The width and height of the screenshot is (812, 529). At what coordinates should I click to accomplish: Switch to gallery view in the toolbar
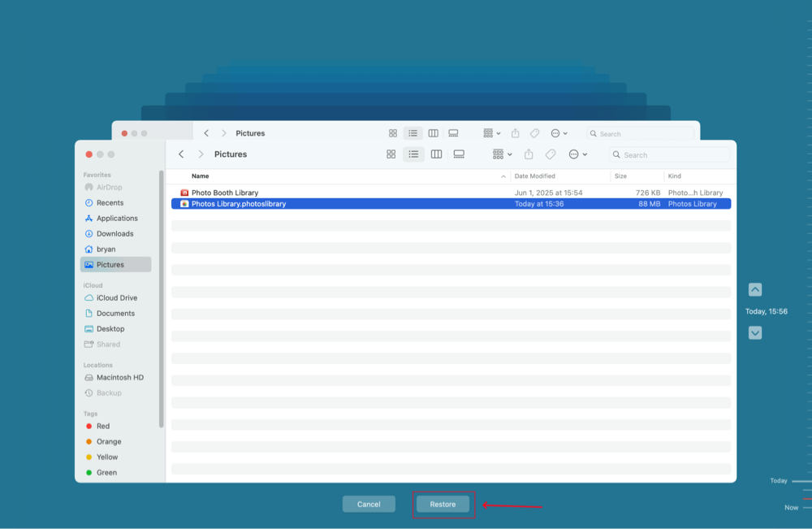pyautogui.click(x=459, y=154)
